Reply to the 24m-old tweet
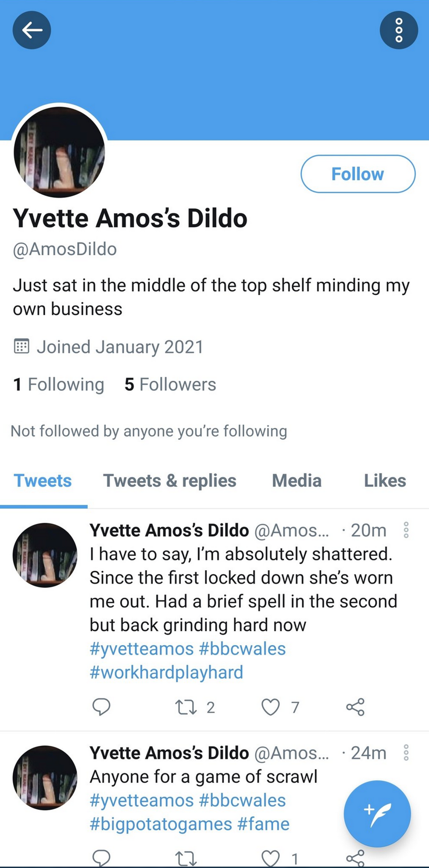Viewport: 429px width, 868px height. (101, 858)
